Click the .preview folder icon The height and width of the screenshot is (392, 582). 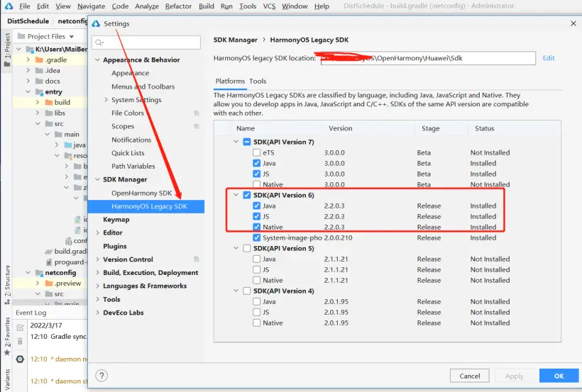[x=49, y=283]
